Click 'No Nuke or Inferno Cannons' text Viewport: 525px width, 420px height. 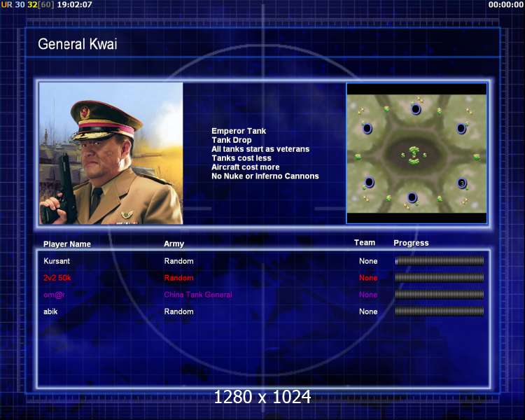click(x=265, y=176)
